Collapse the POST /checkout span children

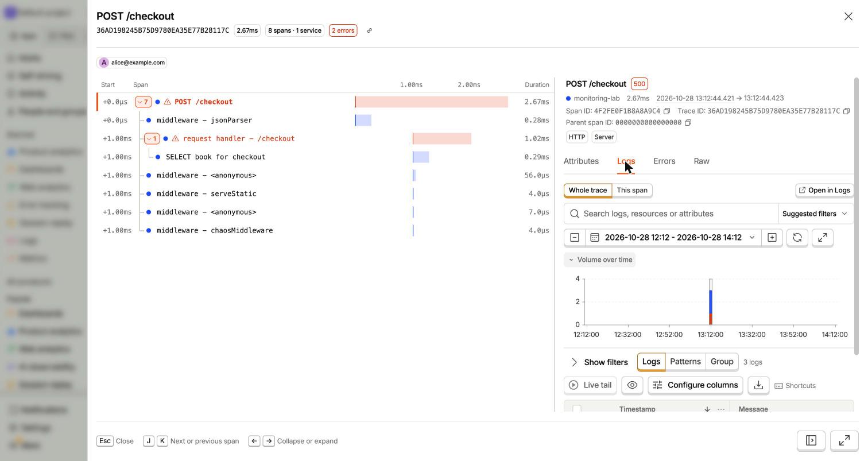[143, 102]
